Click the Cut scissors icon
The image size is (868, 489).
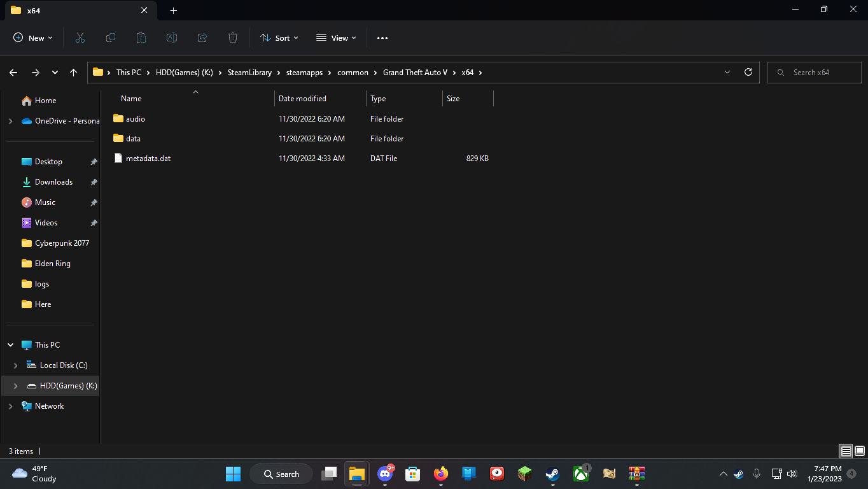(x=80, y=38)
